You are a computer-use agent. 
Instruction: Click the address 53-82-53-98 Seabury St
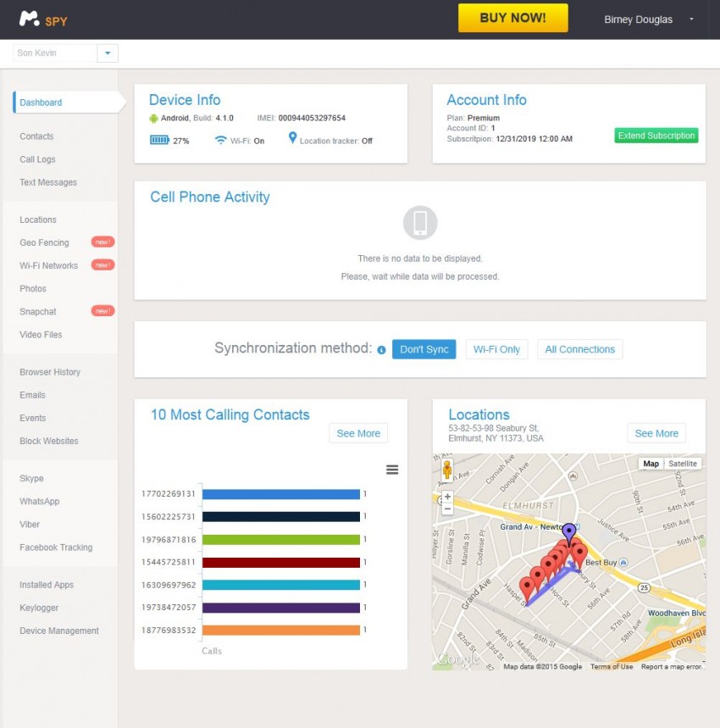click(493, 428)
